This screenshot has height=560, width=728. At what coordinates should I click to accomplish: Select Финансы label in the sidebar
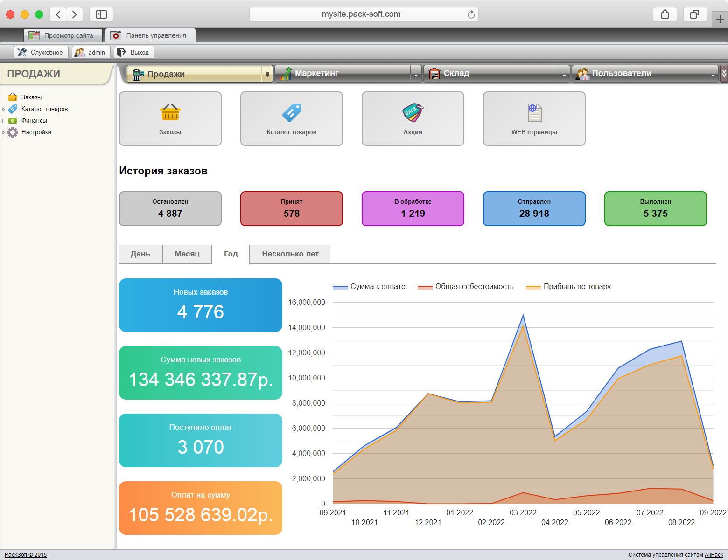click(34, 120)
